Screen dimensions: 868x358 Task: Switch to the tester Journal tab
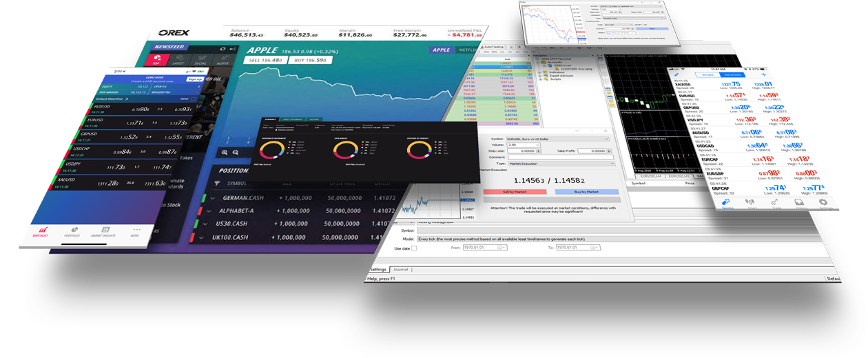pos(400,269)
